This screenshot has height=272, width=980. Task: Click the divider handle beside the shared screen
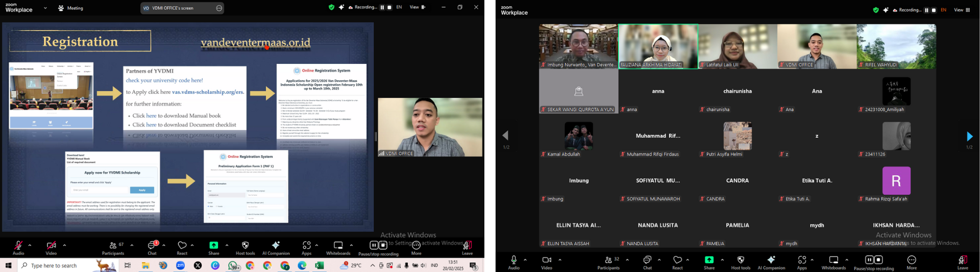(x=376, y=137)
